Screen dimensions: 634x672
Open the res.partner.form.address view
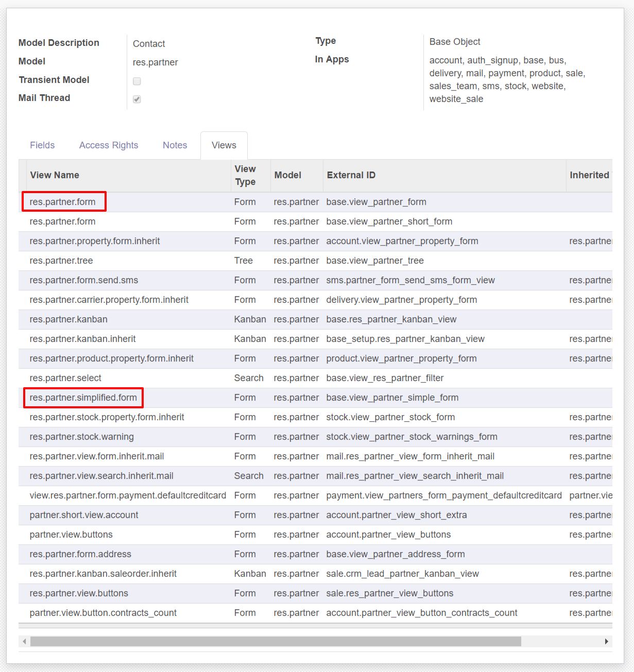tap(315, 554)
